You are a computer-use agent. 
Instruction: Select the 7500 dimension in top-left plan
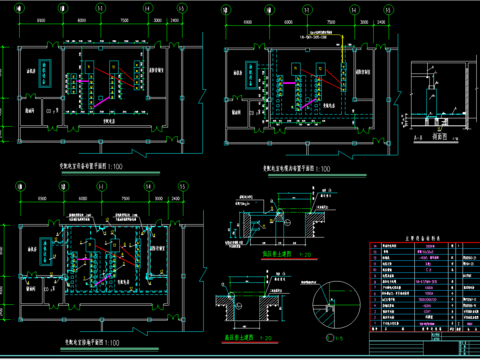(124, 20)
